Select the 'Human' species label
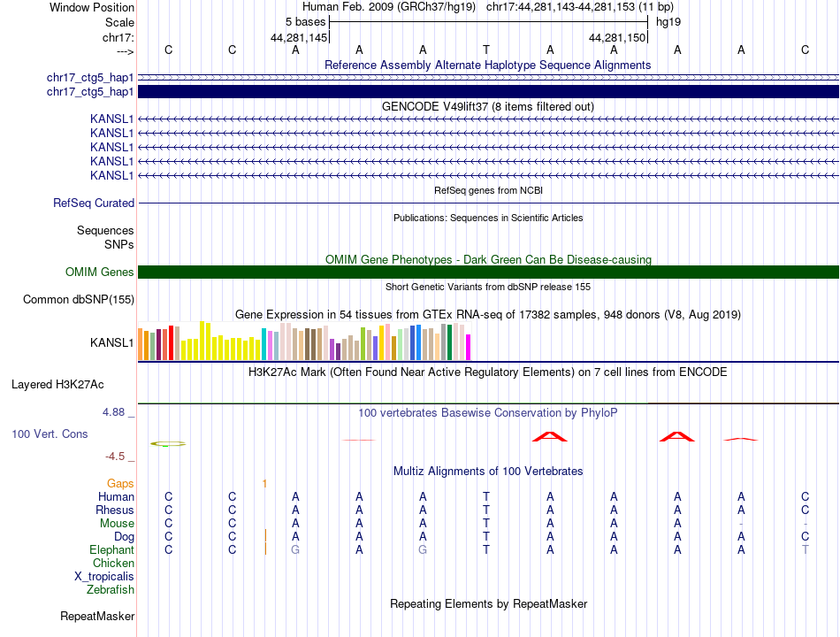840x637 pixels. (x=116, y=496)
